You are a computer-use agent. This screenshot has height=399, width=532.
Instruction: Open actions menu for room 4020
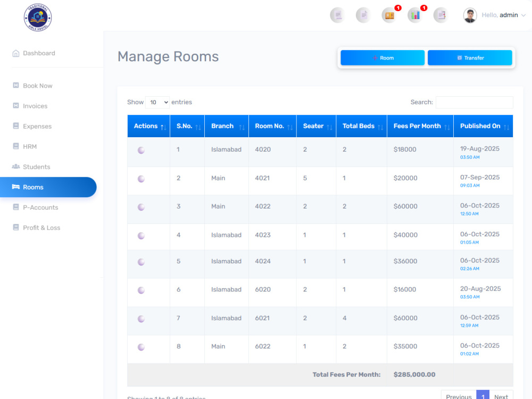pos(141,151)
